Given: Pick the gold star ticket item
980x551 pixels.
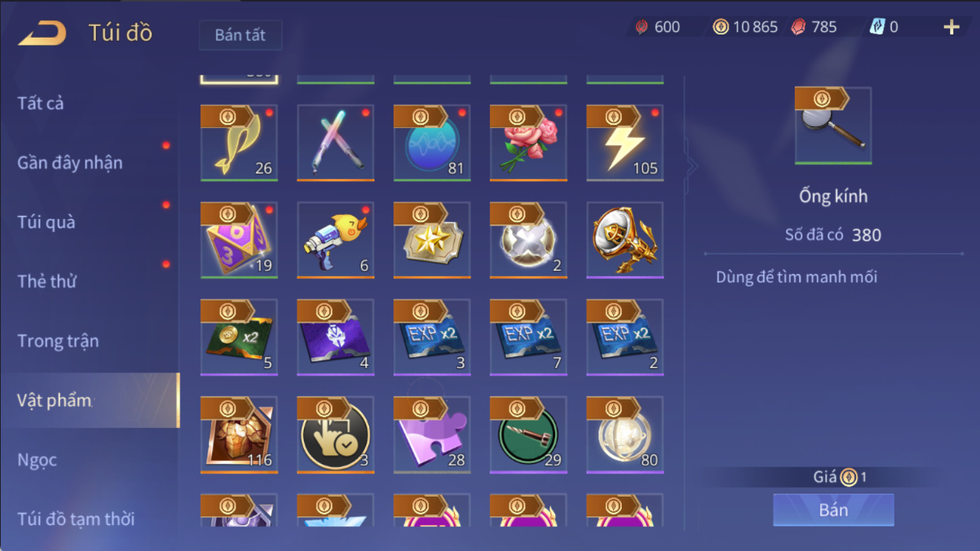Looking at the screenshot, I should tap(431, 240).
